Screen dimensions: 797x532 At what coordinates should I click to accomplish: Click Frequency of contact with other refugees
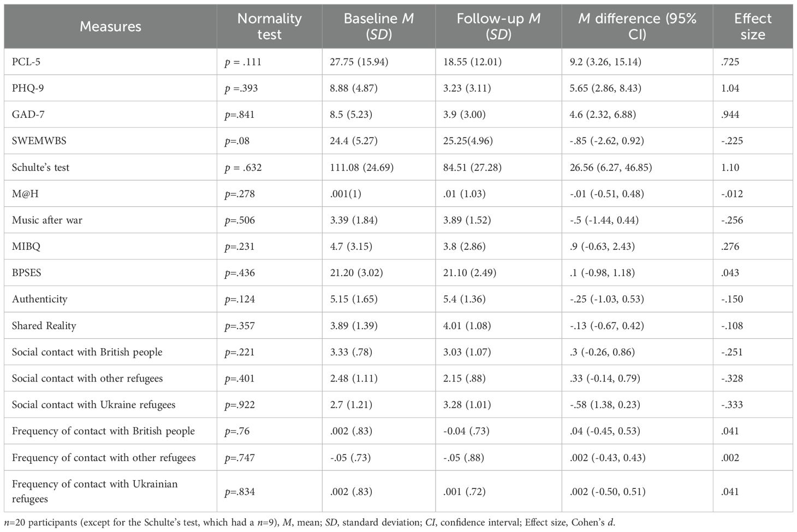pyautogui.click(x=104, y=458)
